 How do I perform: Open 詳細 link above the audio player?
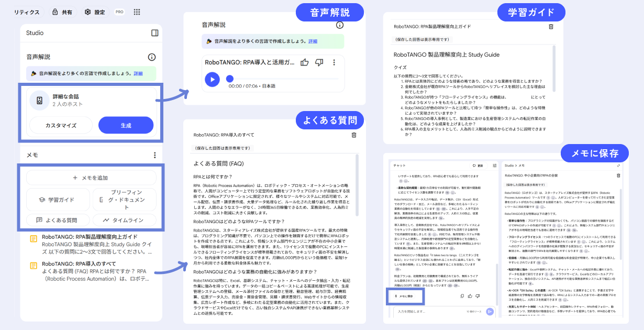(x=313, y=41)
